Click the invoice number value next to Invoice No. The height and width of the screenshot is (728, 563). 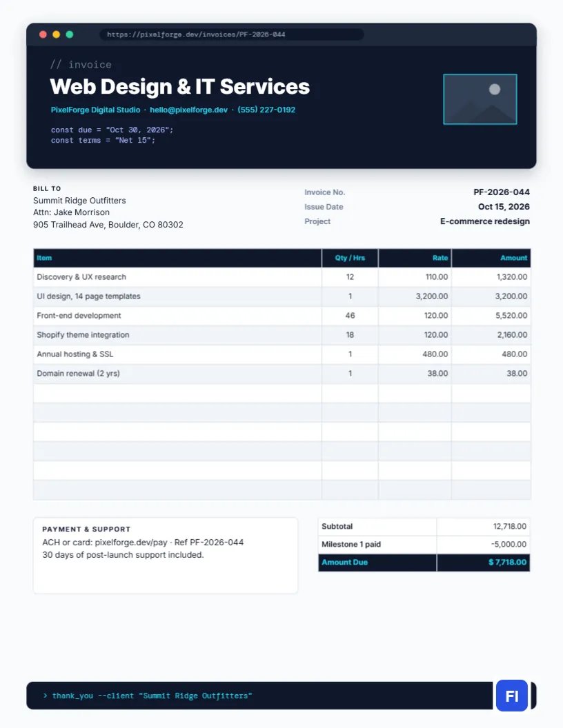(x=501, y=192)
